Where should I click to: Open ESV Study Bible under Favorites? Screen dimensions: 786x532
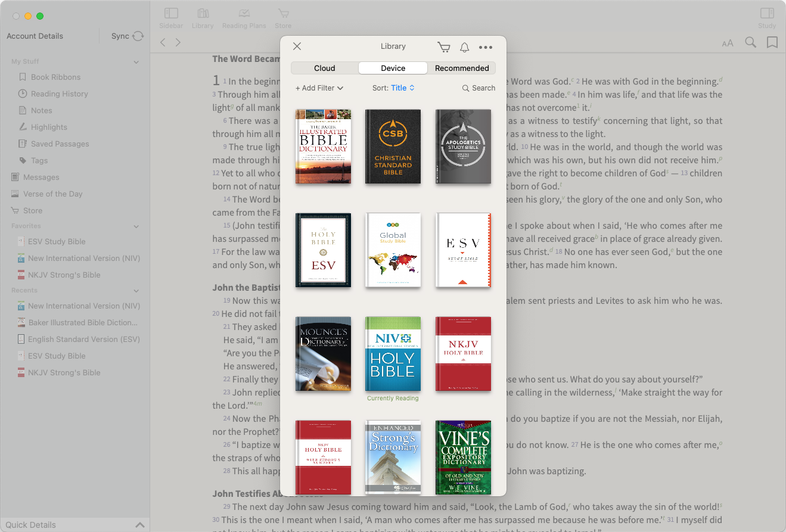coord(57,241)
